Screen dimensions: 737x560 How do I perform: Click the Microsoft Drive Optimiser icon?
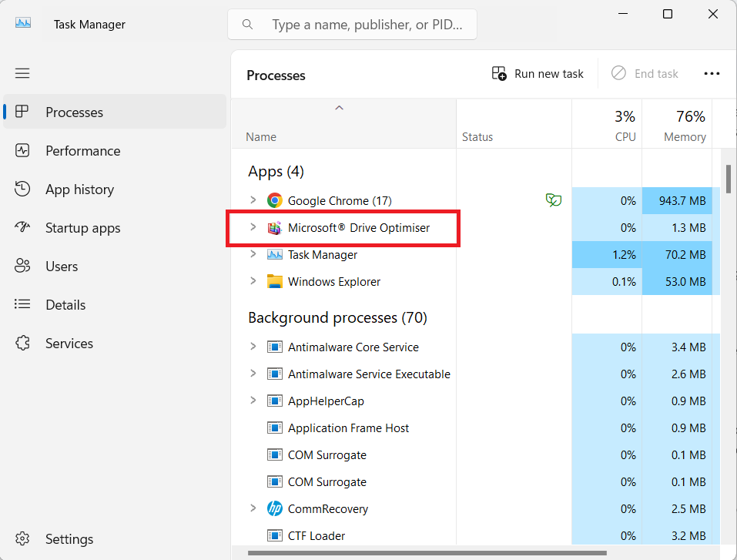[x=275, y=228]
